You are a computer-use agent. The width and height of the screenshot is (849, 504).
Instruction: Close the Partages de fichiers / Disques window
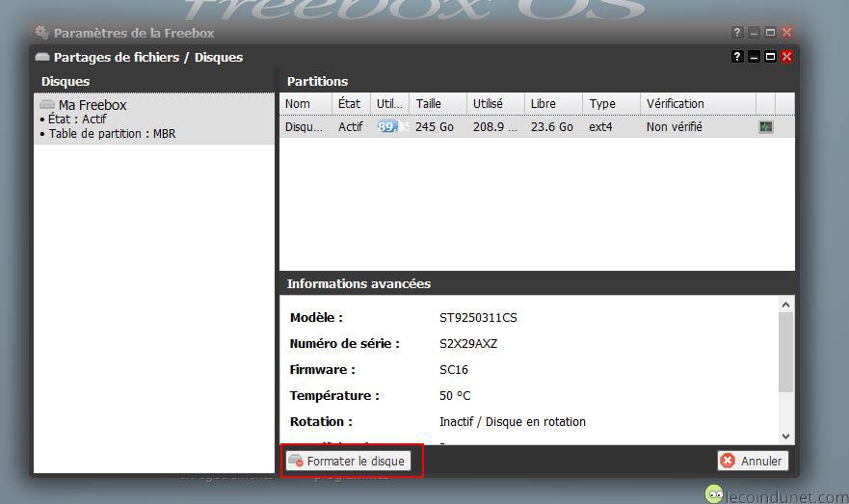tap(786, 56)
